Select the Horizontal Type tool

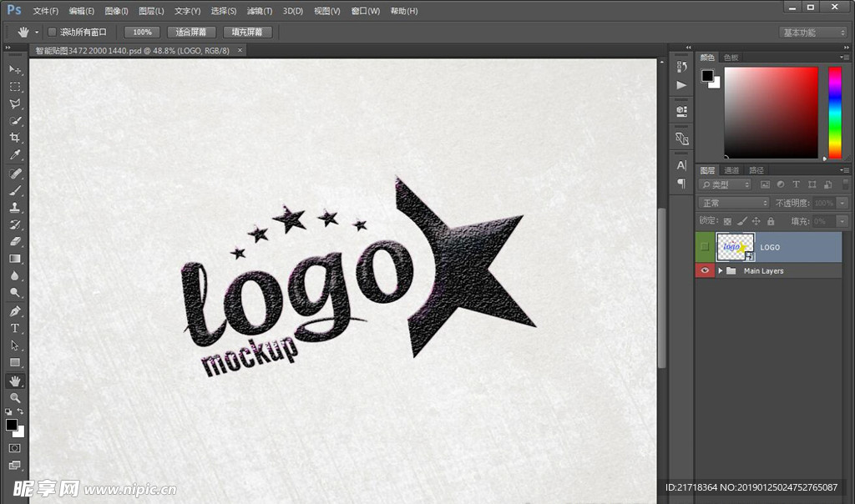click(x=15, y=328)
